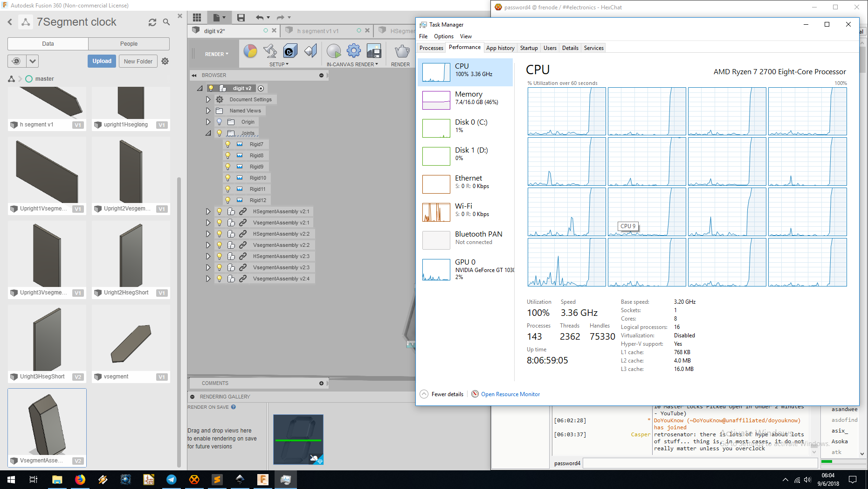This screenshot has height=489, width=868.
Task: Open Telegram from the taskbar
Action: coord(172,479)
